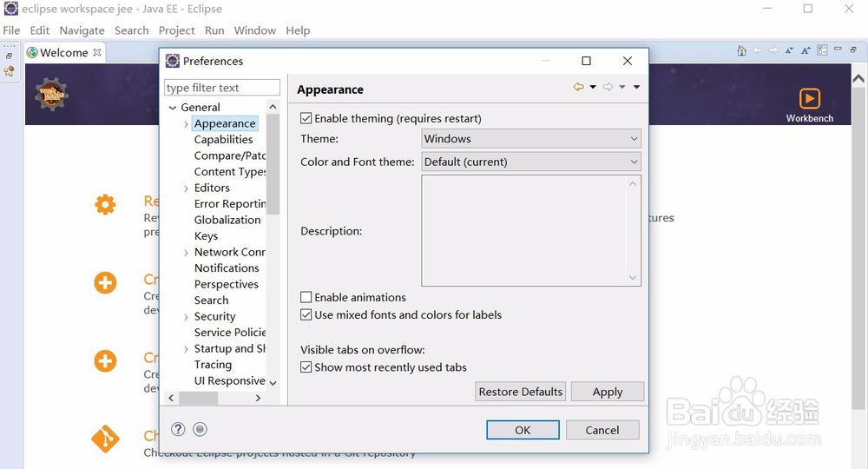
Task: Select Capabilities in preferences tree
Action: (x=223, y=140)
